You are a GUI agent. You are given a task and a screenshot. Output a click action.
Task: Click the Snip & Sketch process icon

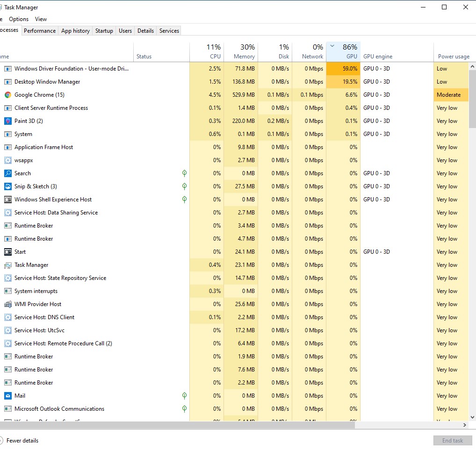click(7, 186)
